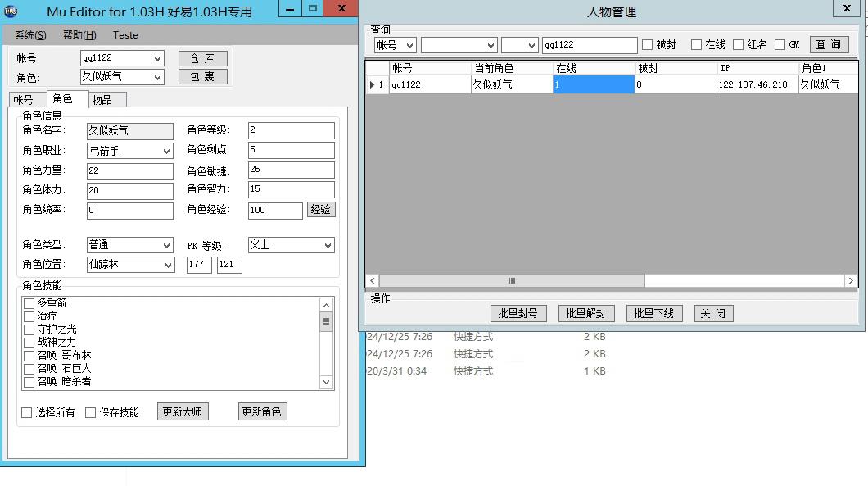Click the 经验 button
The width and height of the screenshot is (868, 486).
(x=320, y=210)
